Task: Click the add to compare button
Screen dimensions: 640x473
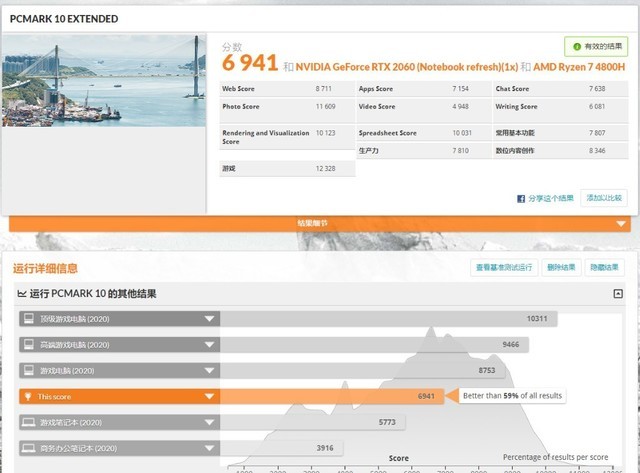Action: (x=604, y=198)
